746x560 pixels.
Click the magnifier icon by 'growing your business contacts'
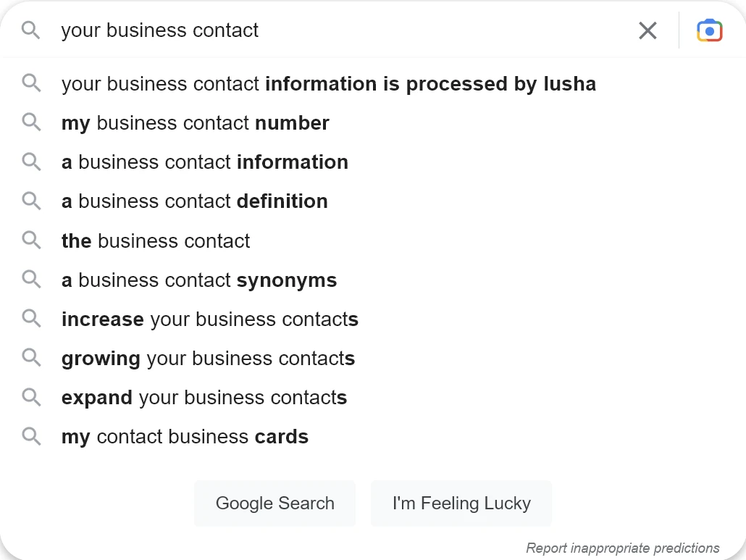[x=31, y=358]
